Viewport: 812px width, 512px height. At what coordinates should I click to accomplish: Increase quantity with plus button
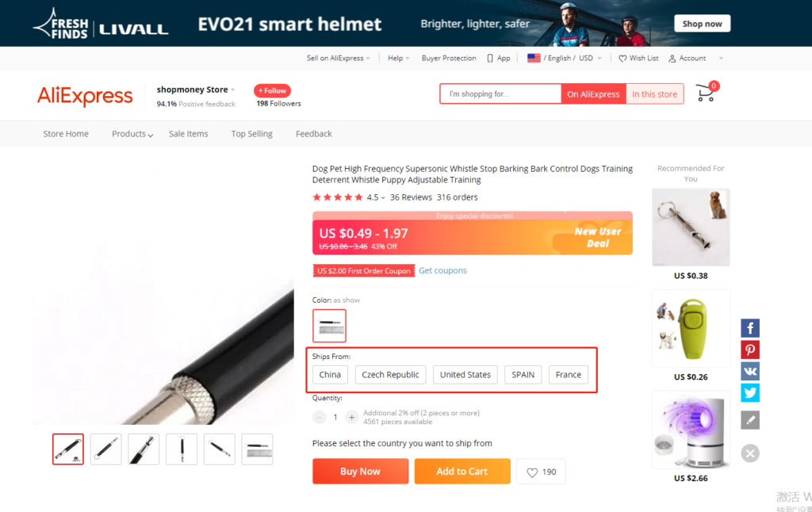351,417
